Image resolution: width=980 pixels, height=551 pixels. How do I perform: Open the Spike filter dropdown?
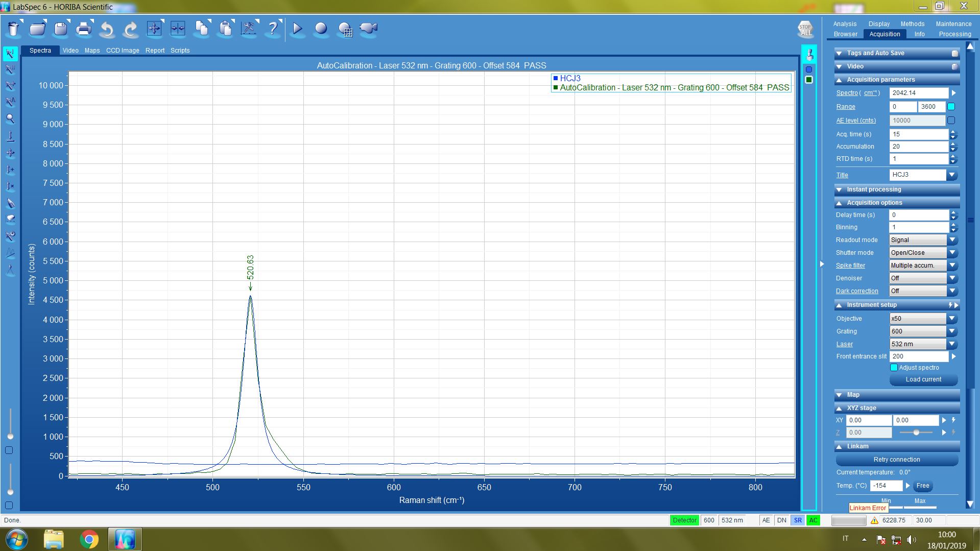[952, 266]
